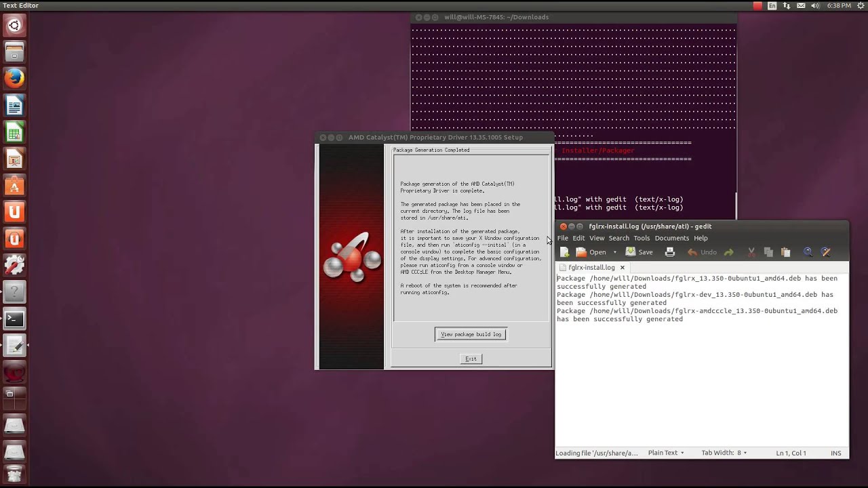
Task: Click the terminal window scrollbar
Action: point(736,205)
